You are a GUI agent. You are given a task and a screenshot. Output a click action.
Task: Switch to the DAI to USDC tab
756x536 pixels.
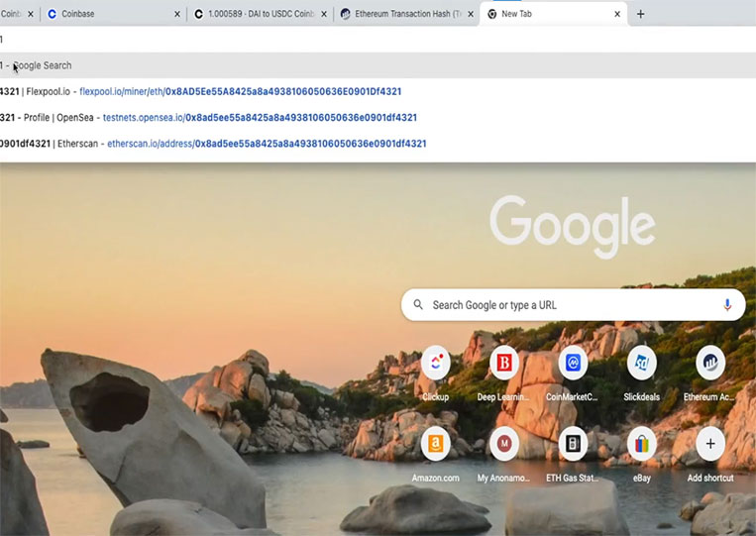pyautogui.click(x=261, y=14)
